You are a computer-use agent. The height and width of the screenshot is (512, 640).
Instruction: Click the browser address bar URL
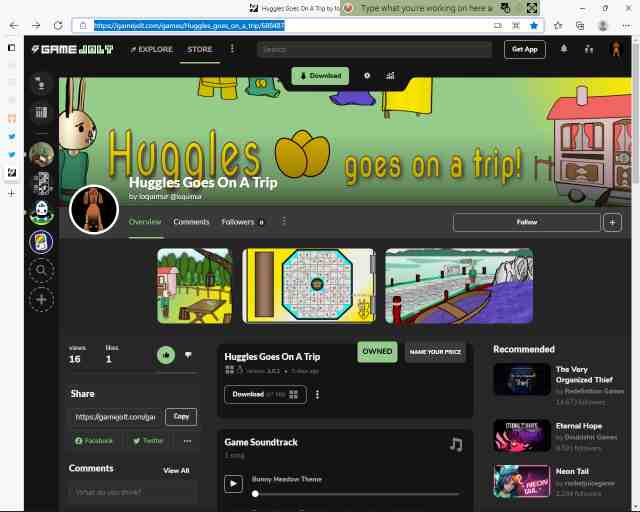coord(189,26)
